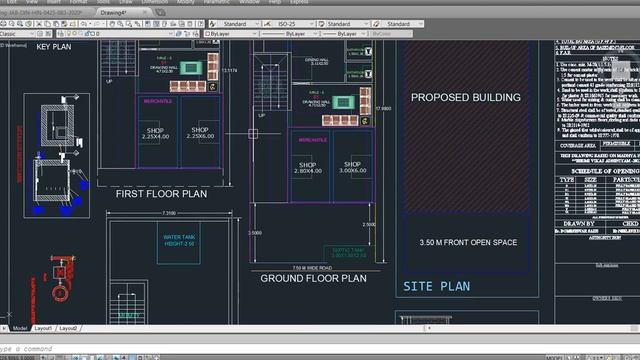The width and height of the screenshot is (640, 360).
Task: Open the Sheet Set Manager icon
Action: (x=173, y=24)
